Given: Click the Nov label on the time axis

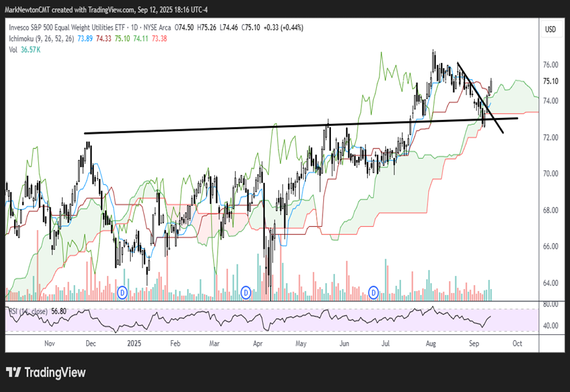Looking at the screenshot, I should coord(49,343).
